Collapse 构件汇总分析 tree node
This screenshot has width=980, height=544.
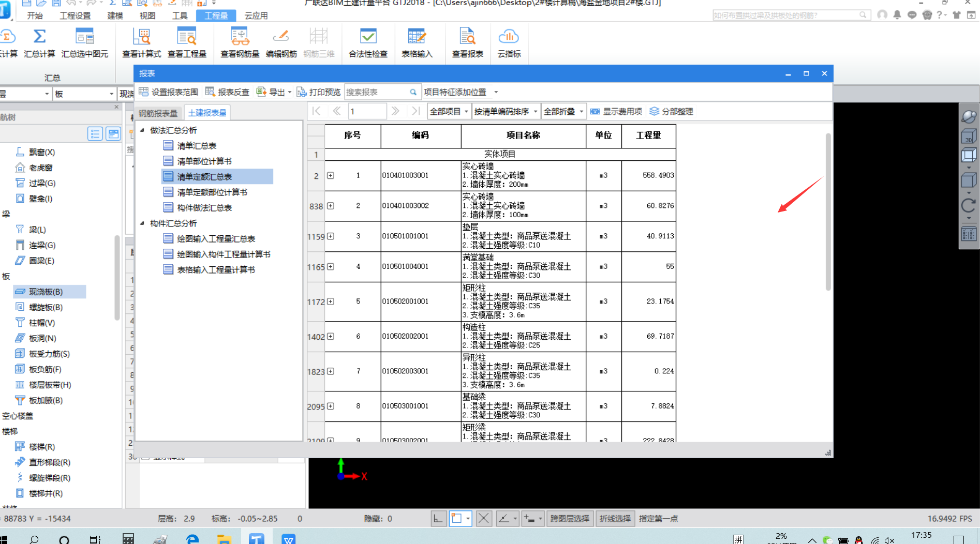point(142,223)
